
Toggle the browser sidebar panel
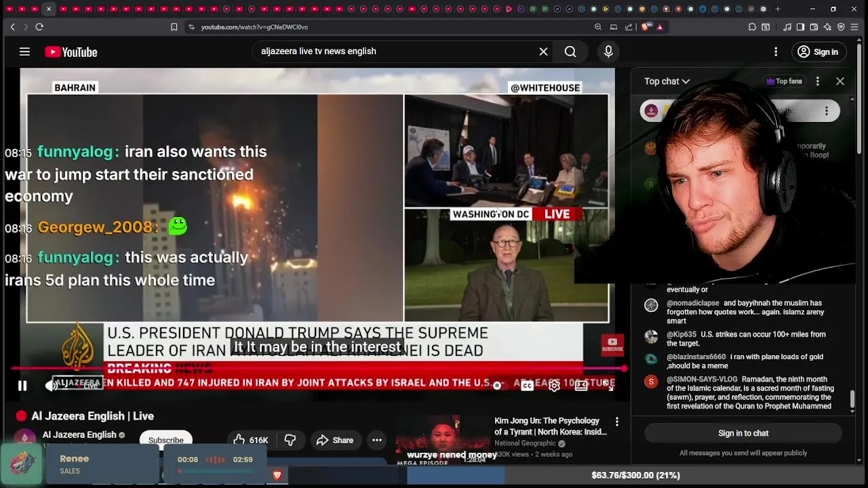click(800, 27)
